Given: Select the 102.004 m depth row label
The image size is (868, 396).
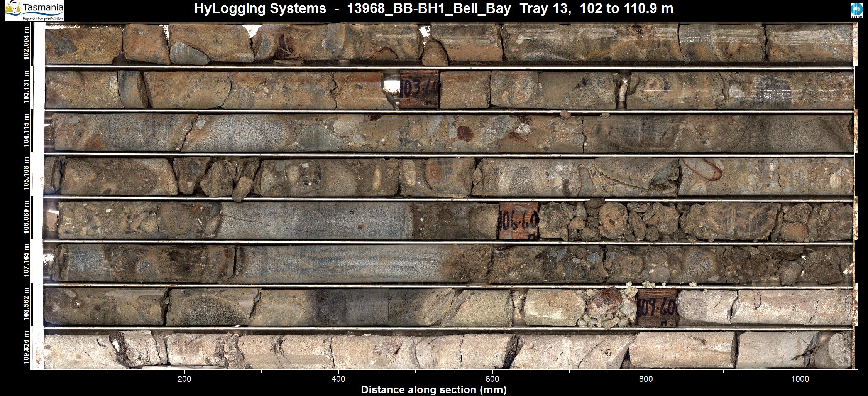Looking at the screenshot, I should (x=26, y=43).
